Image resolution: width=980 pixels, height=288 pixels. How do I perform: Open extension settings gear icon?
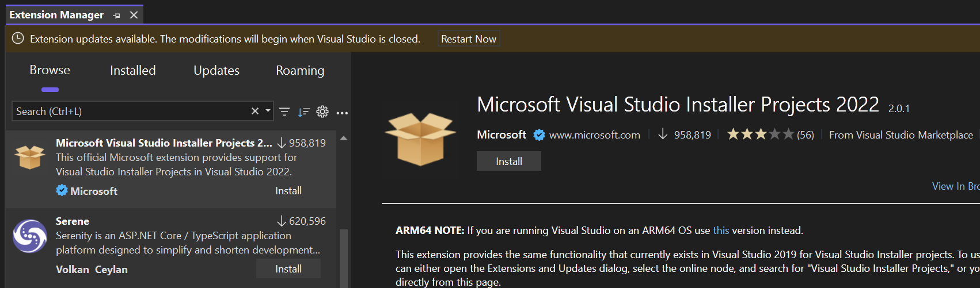[x=322, y=112]
